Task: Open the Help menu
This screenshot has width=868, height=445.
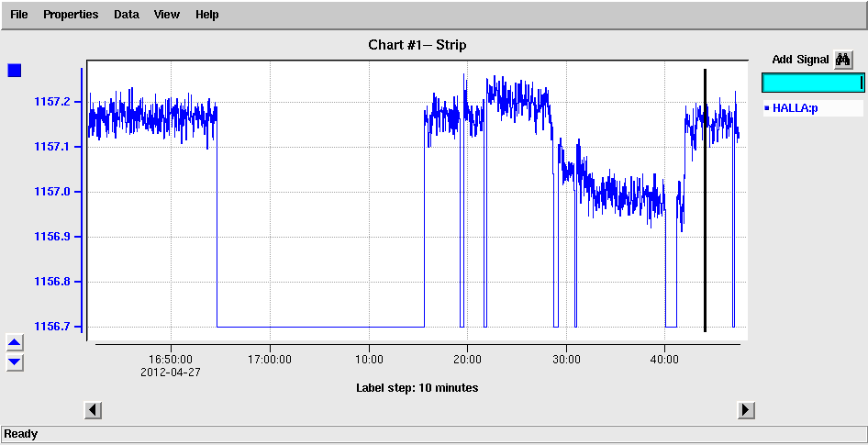Action: tap(207, 15)
